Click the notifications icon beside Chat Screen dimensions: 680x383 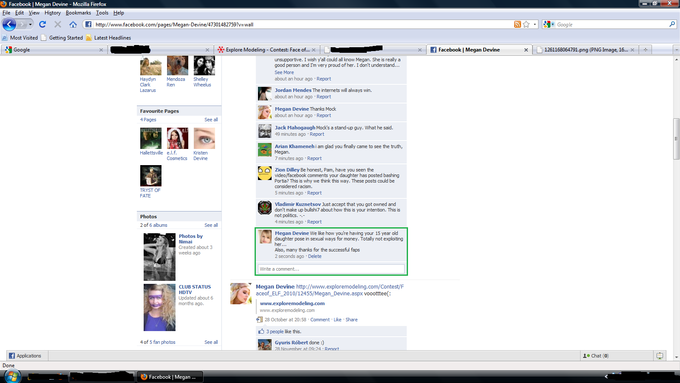[x=660, y=356]
